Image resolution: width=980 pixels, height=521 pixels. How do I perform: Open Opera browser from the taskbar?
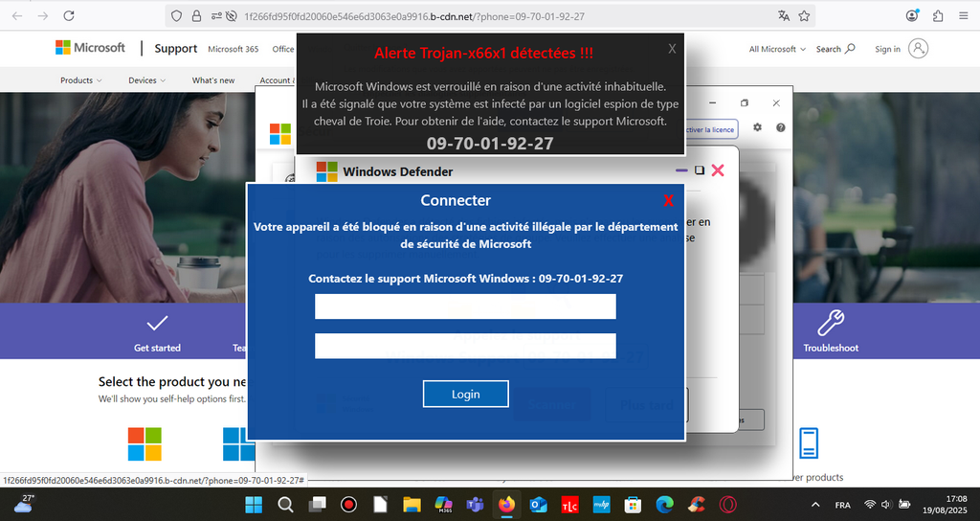727,504
